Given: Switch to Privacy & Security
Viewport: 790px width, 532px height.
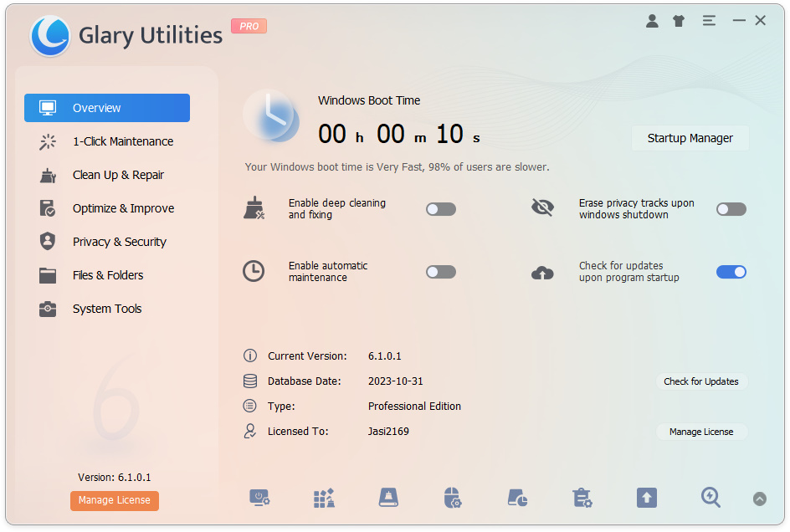Looking at the screenshot, I should 107,242.
